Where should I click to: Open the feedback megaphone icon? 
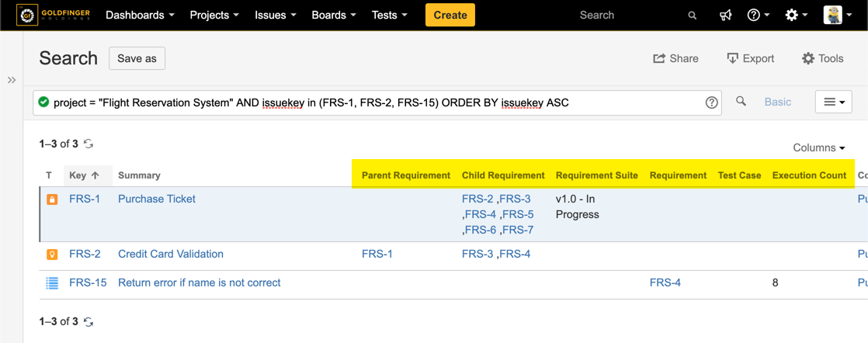pyautogui.click(x=725, y=15)
